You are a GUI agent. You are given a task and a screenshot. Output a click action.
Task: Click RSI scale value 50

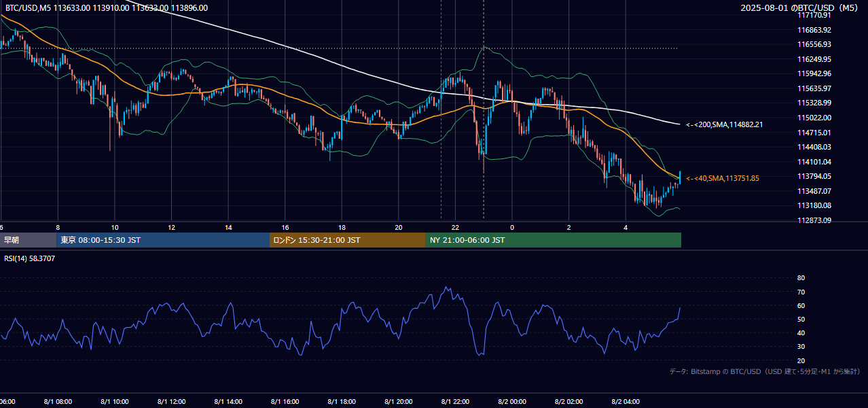pyautogui.click(x=801, y=319)
